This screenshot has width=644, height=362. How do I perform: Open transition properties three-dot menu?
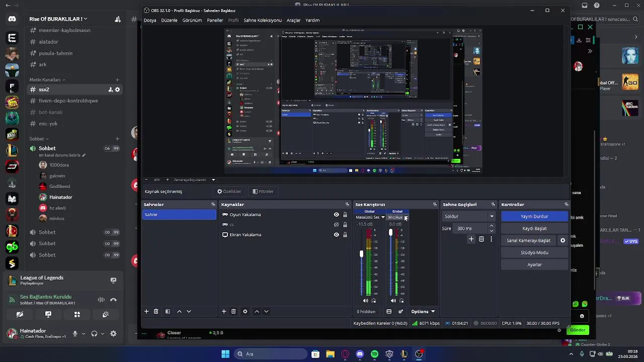pos(491,239)
